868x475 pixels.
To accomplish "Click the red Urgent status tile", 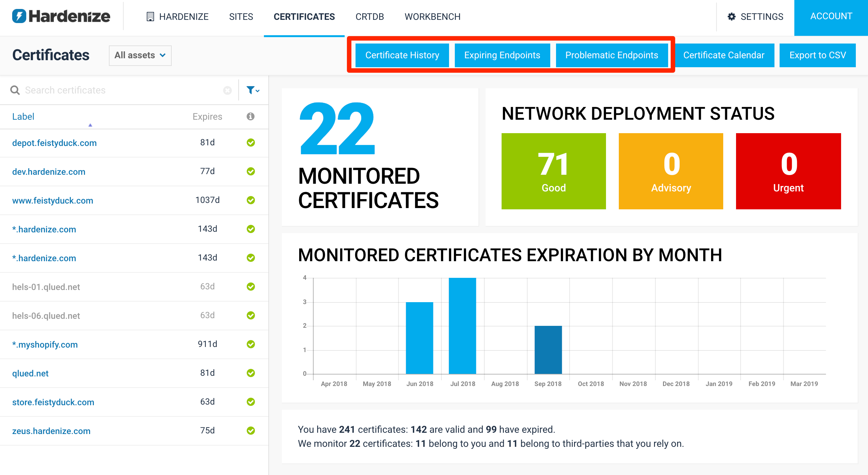I will click(x=788, y=171).
